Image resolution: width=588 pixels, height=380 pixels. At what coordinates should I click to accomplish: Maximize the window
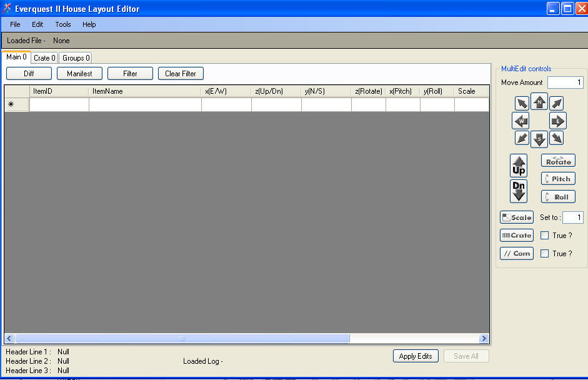tap(567, 8)
